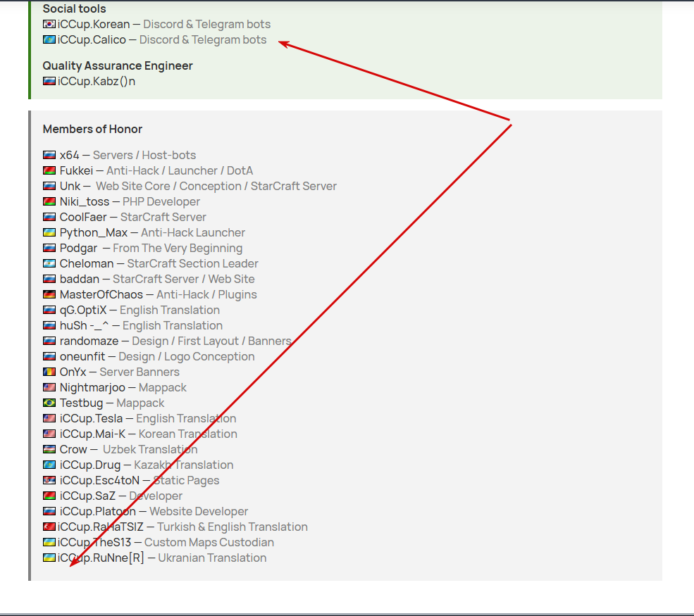694x616 pixels.
Task: Select the Quality Assurance Engineer heading
Action: (x=118, y=65)
